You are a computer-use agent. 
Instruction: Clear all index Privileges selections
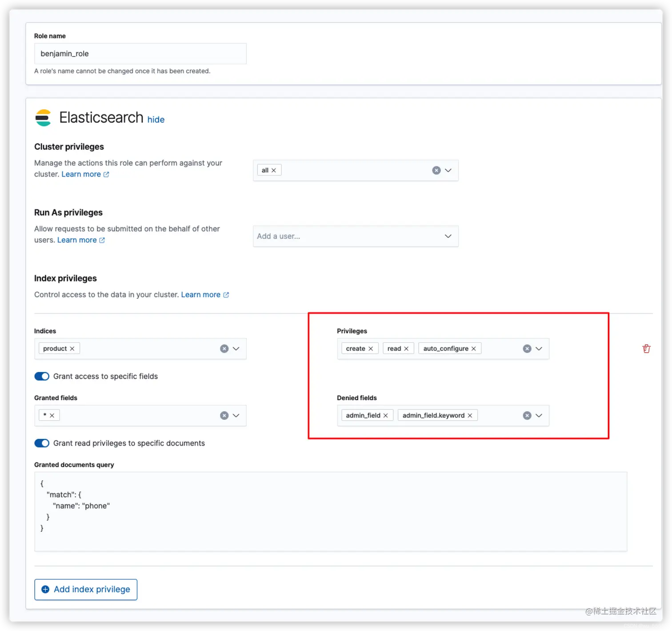[x=527, y=349]
